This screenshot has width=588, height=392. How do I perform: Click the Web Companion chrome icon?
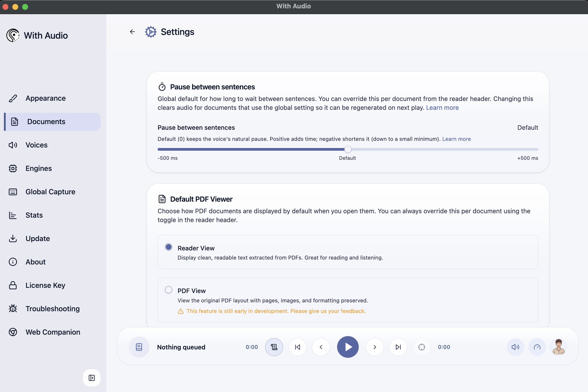click(x=13, y=332)
